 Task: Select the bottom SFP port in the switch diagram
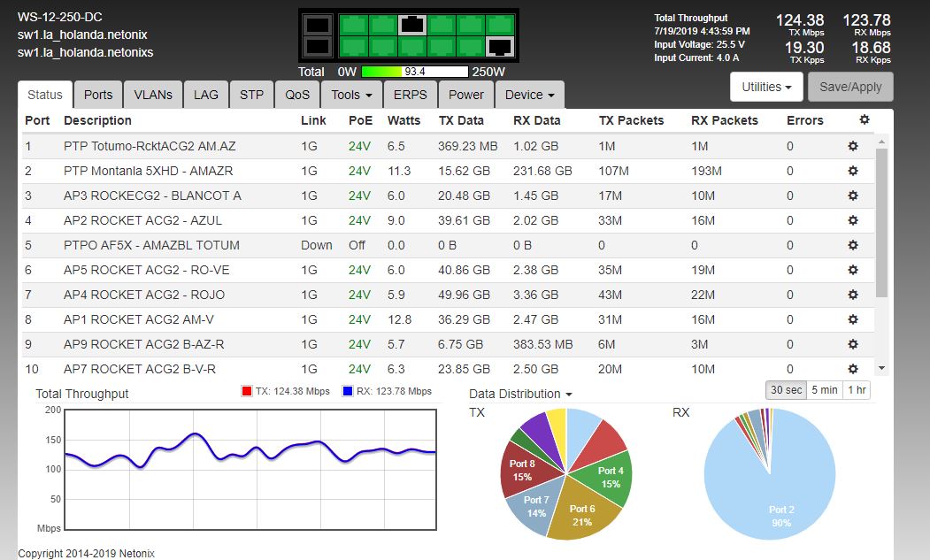point(319,46)
